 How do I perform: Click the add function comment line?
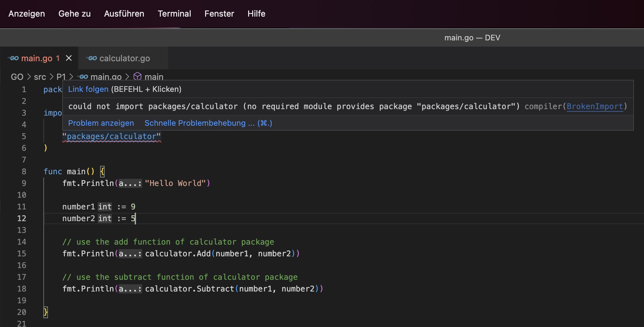pyautogui.click(x=168, y=242)
